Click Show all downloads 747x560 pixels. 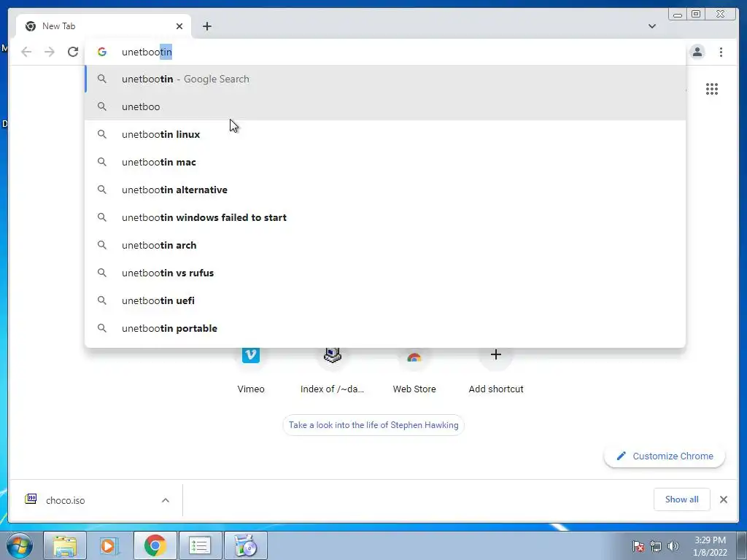[x=682, y=499]
